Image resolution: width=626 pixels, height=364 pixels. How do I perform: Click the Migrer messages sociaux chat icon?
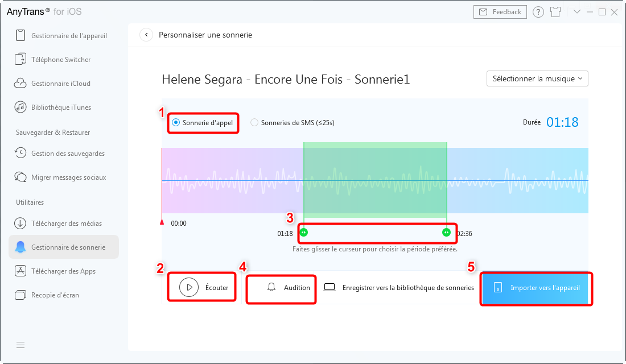point(20,177)
